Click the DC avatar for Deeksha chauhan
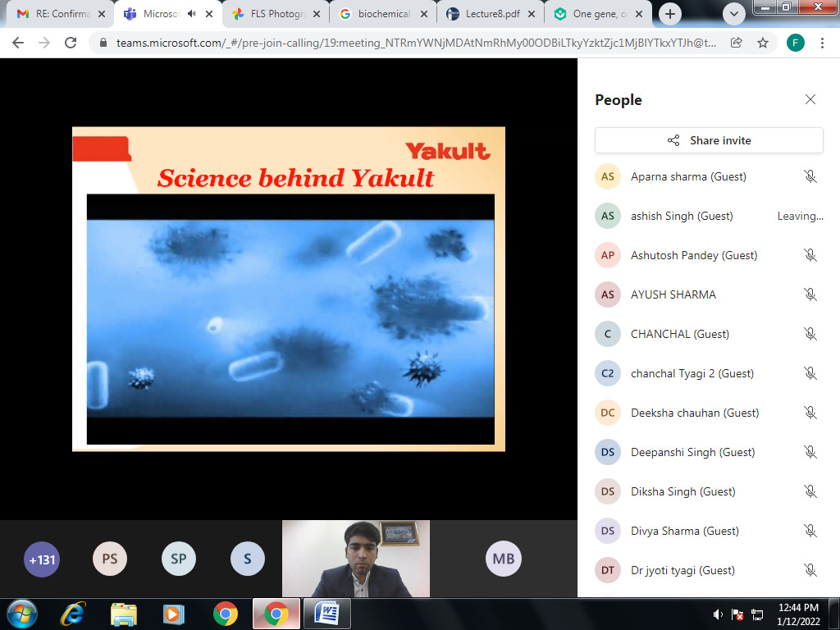This screenshot has width=840, height=630. [608, 413]
